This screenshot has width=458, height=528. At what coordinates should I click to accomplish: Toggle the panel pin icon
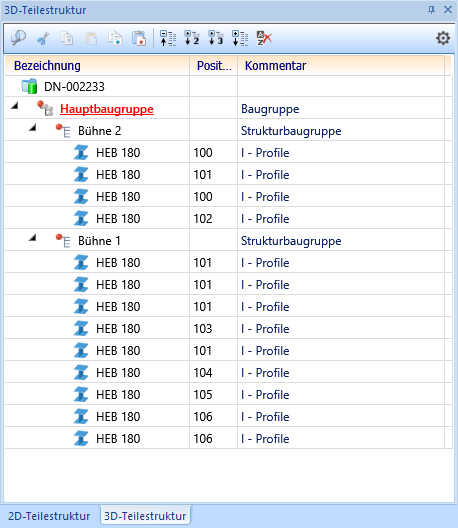click(x=431, y=10)
